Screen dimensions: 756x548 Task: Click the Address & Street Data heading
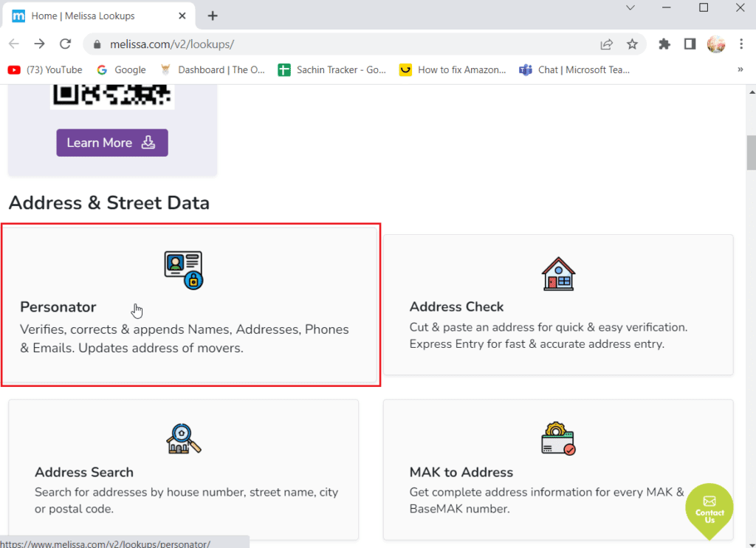pyautogui.click(x=109, y=203)
